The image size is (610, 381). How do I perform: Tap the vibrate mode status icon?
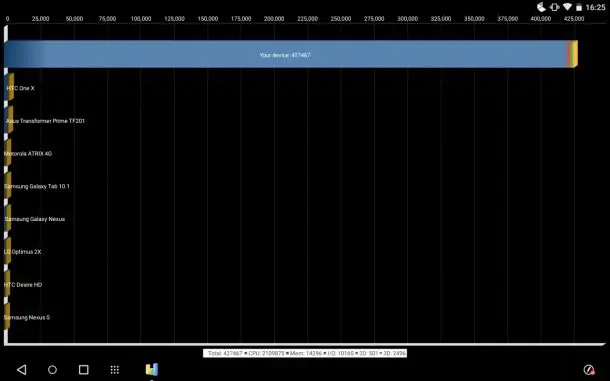point(554,7)
